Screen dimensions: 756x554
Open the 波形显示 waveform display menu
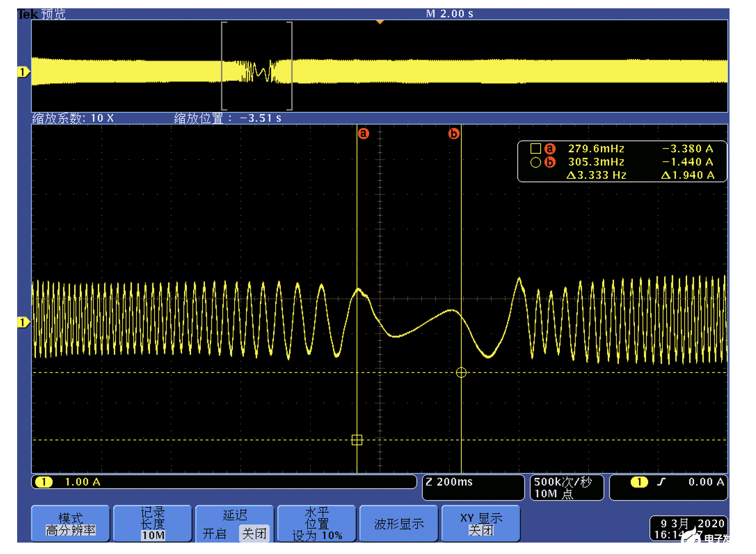click(399, 524)
